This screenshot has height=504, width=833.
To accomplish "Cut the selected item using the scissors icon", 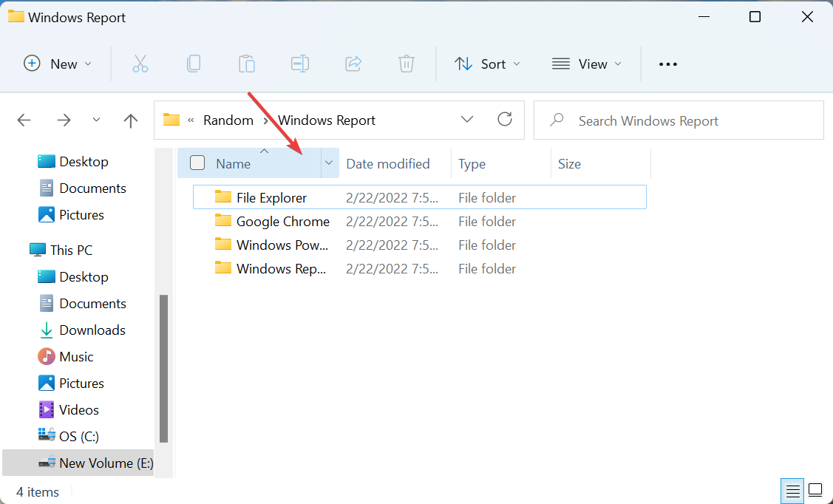I will [x=140, y=64].
